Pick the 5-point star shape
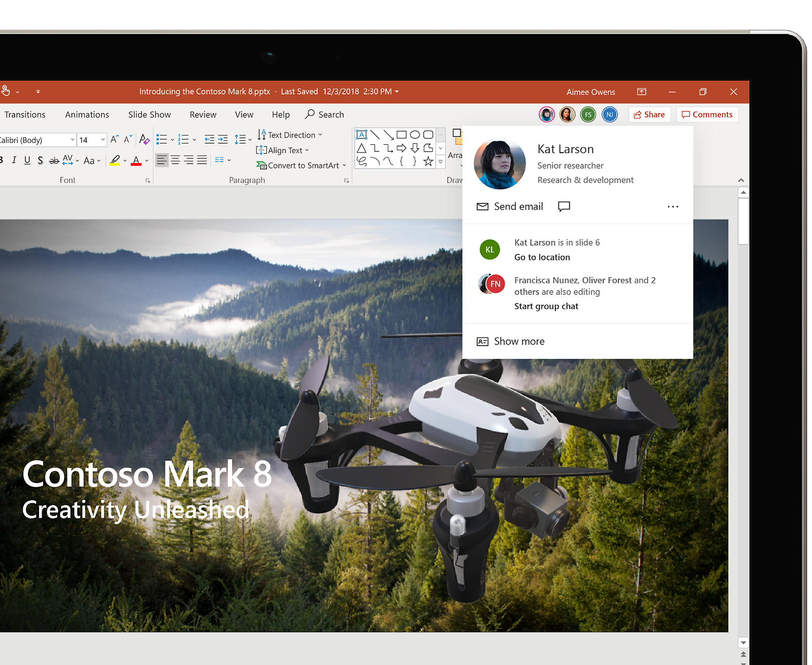The image size is (812, 665). (x=428, y=161)
